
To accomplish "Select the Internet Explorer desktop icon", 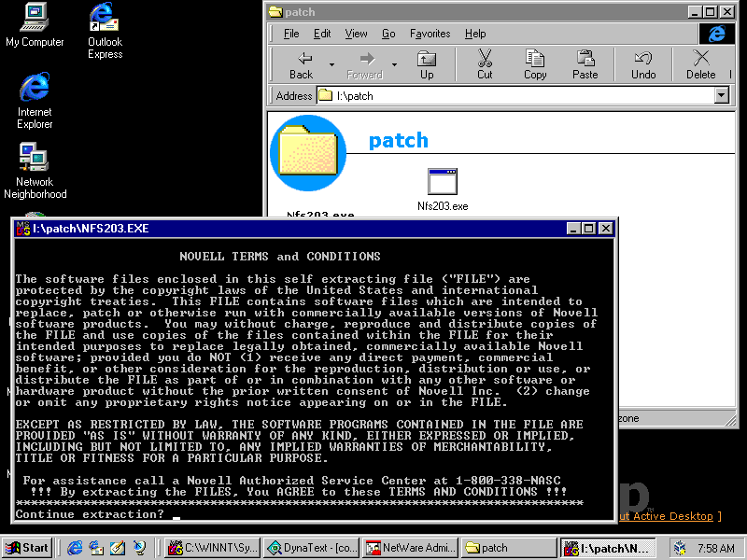I will point(35,101).
